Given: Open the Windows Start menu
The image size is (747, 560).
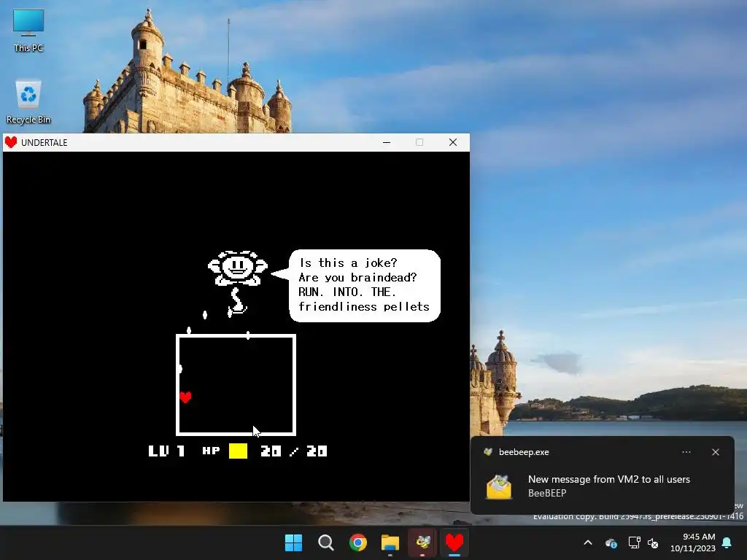Looking at the screenshot, I should tap(293, 542).
